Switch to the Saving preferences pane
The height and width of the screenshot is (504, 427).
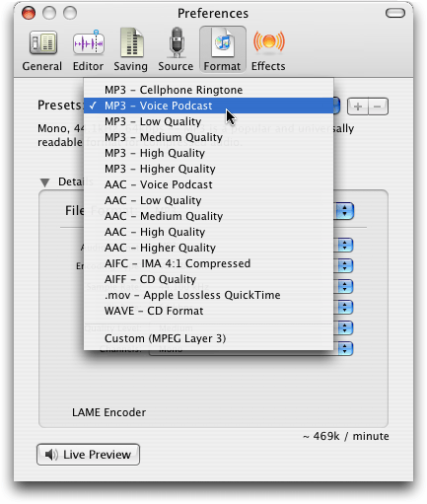130,50
